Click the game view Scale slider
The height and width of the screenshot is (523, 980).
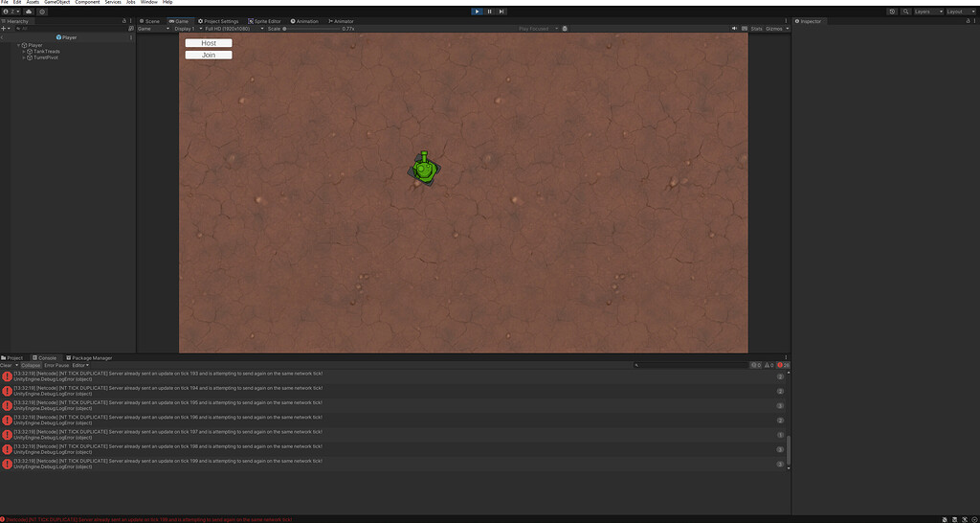[x=311, y=29]
